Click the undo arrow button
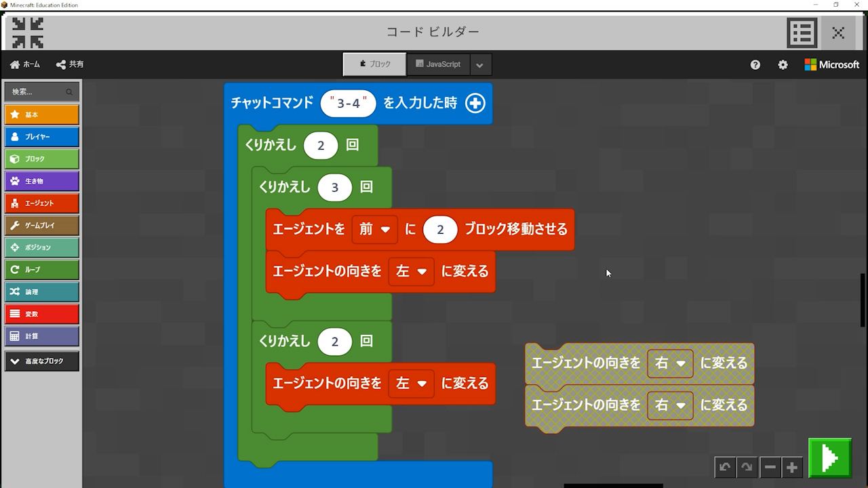This screenshot has width=868, height=488. click(725, 467)
